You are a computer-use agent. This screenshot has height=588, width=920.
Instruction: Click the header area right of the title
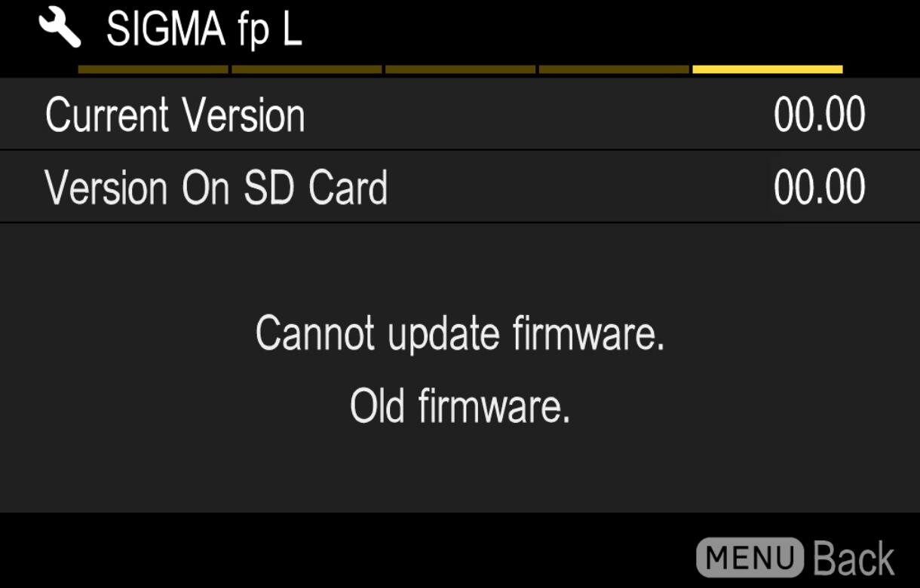click(603, 32)
